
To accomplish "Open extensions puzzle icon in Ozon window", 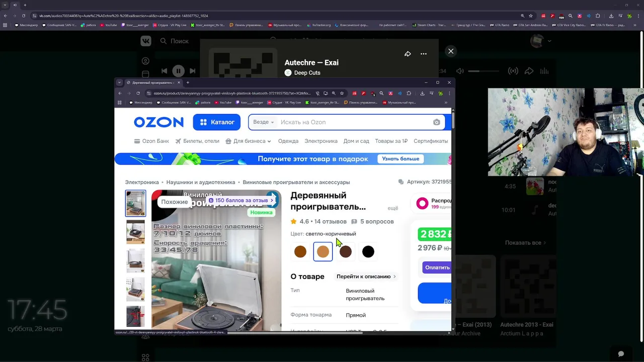I will [x=409, y=93].
